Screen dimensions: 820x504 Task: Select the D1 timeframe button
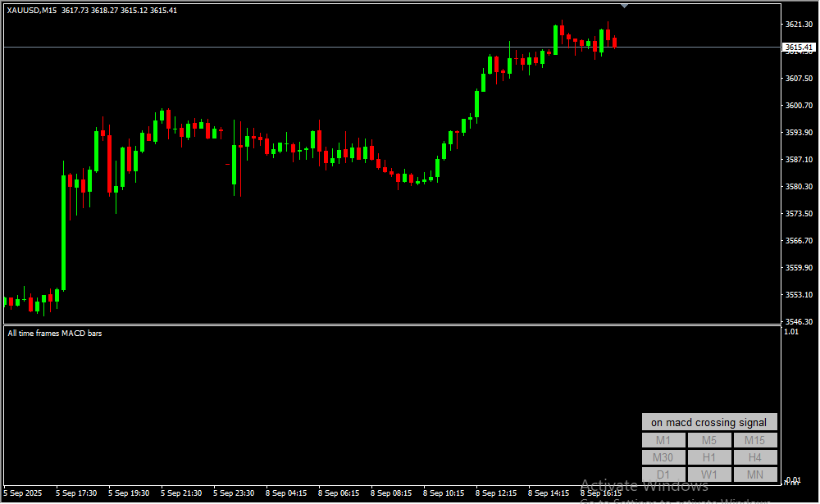click(x=663, y=474)
